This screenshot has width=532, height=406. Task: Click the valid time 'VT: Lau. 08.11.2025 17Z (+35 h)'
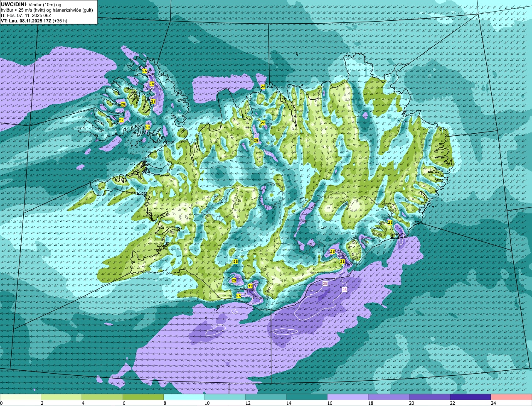click(34, 21)
